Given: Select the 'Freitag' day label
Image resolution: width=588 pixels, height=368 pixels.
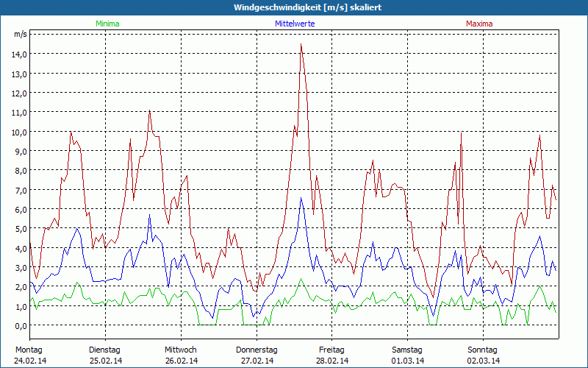Looking at the screenshot, I should click(332, 350).
